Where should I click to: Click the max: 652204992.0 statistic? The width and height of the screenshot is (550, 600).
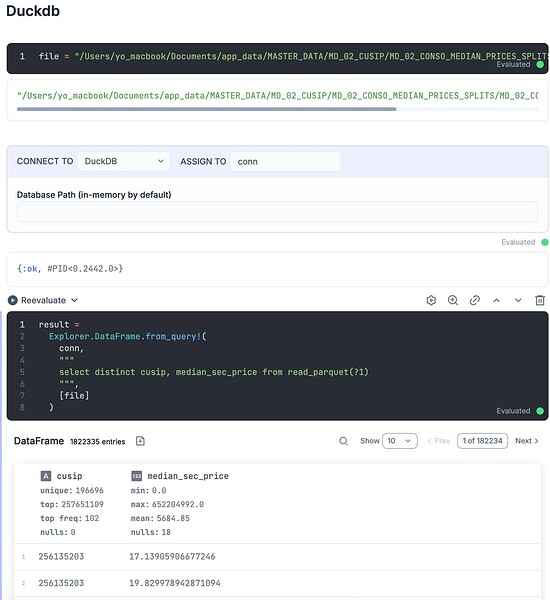167,504
